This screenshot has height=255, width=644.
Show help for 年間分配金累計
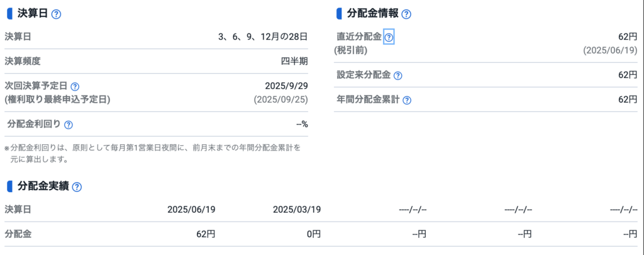pos(407,100)
